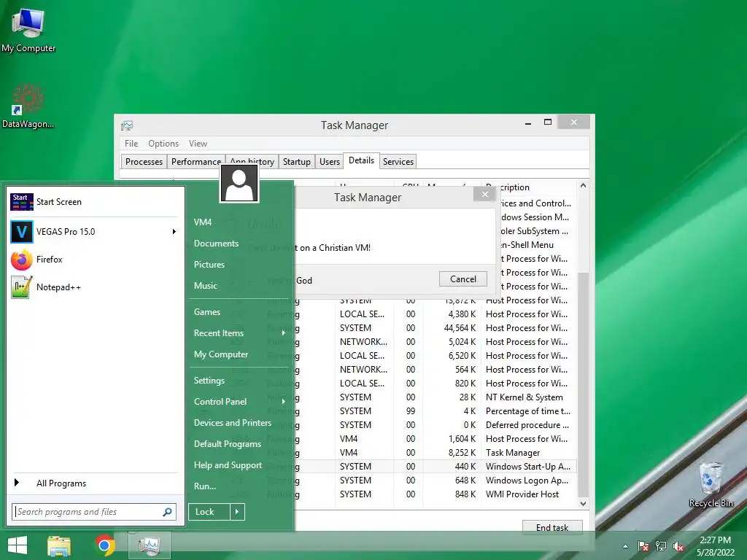The height and width of the screenshot is (560, 747).
Task: Open the Recycle Bin on the desktop
Action: pyautogui.click(x=711, y=484)
